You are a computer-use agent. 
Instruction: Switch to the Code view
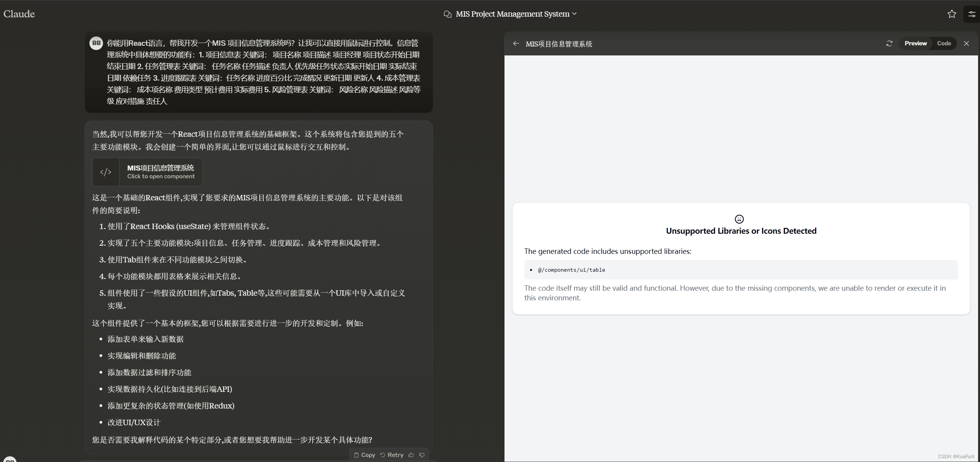pos(944,43)
